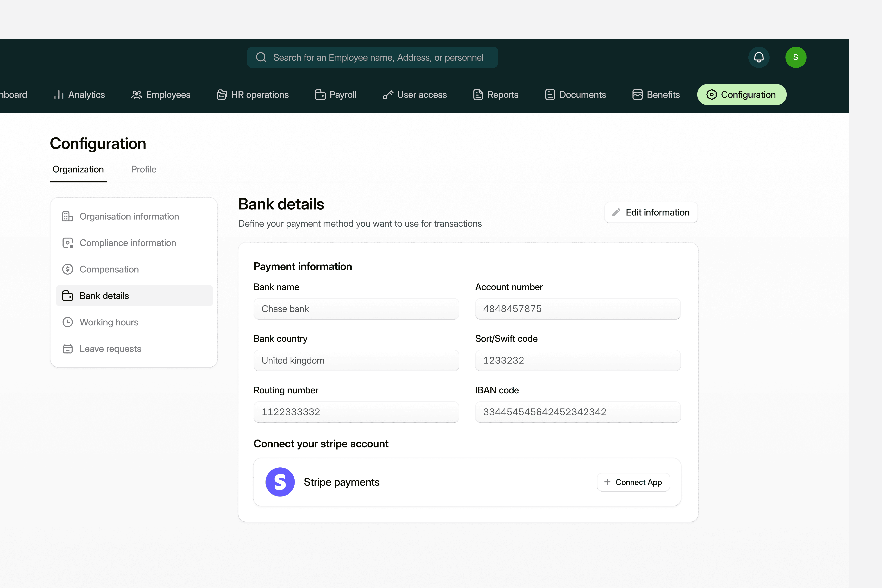Image resolution: width=882 pixels, height=588 pixels.
Task: Click the Employees people icon
Action: (137, 95)
